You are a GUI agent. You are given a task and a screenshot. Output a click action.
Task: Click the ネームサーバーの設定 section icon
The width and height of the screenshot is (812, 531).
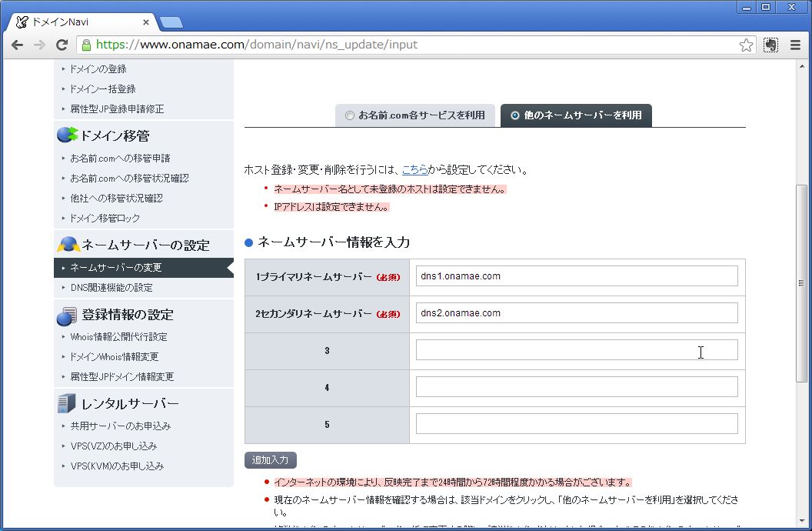68,245
